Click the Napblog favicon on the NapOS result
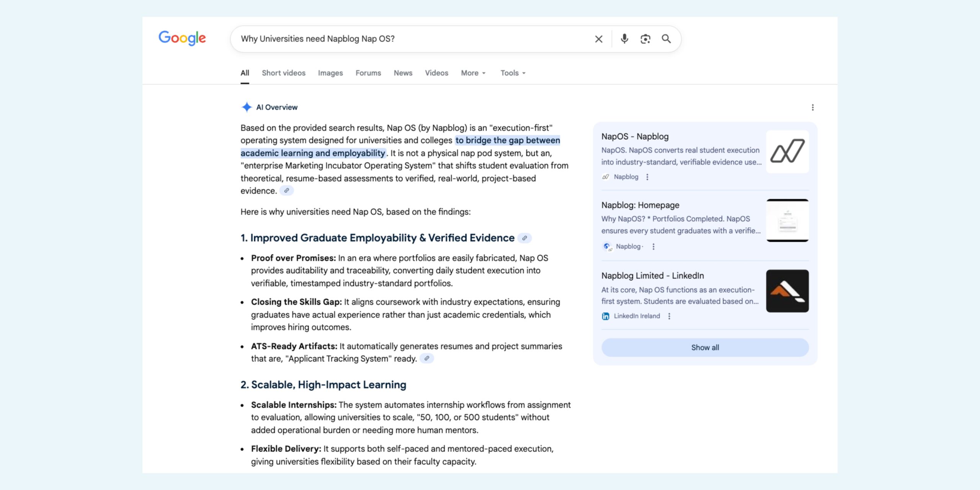Screen dimensions: 980x490 tap(606, 177)
